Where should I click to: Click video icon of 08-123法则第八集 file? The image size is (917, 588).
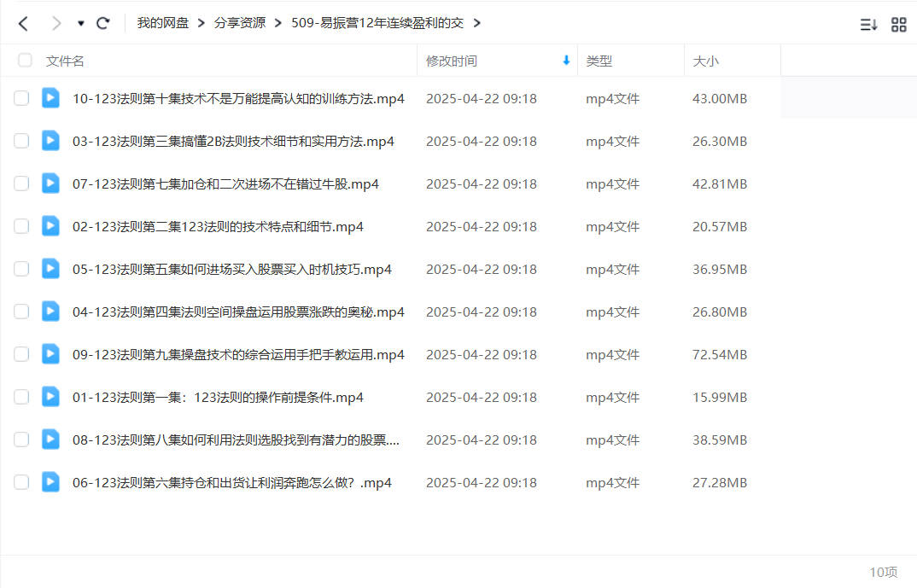click(51, 439)
